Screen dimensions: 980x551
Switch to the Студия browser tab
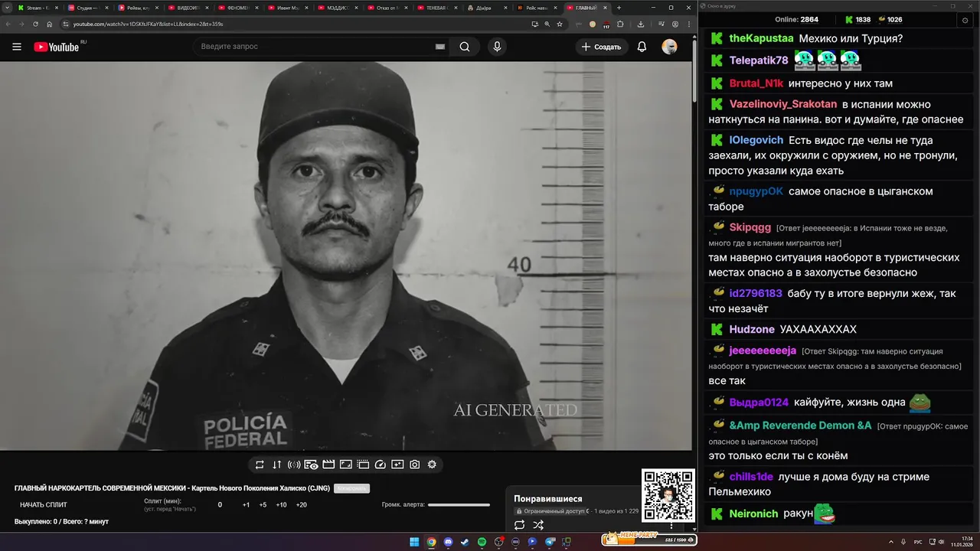(87, 8)
